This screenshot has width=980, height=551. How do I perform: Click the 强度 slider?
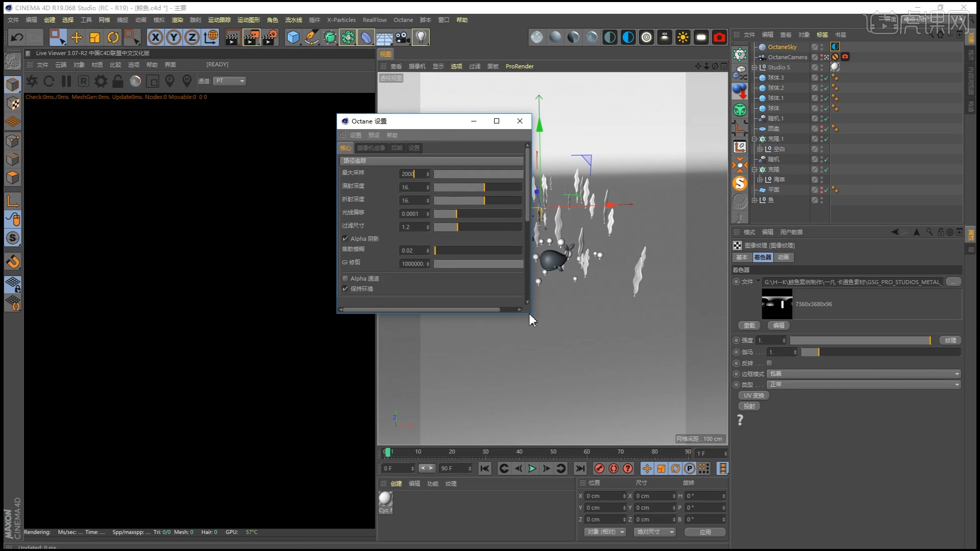click(x=861, y=340)
